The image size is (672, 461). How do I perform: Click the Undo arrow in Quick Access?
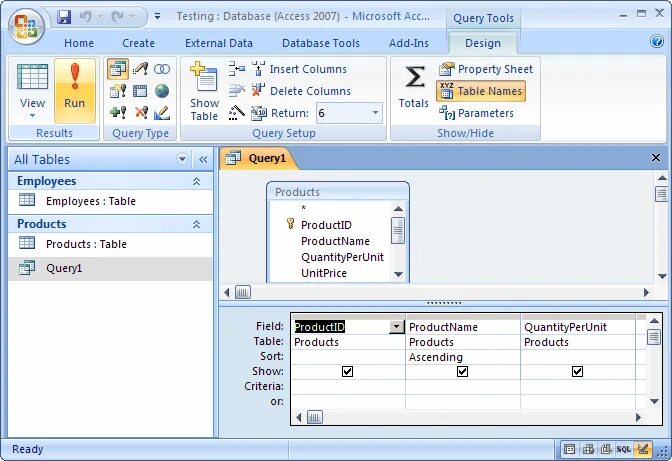point(86,17)
